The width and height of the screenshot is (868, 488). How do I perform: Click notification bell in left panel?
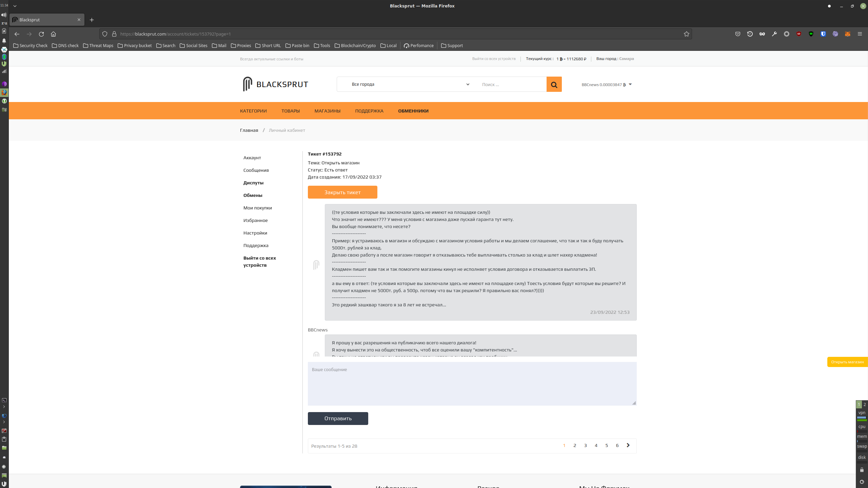[4, 41]
